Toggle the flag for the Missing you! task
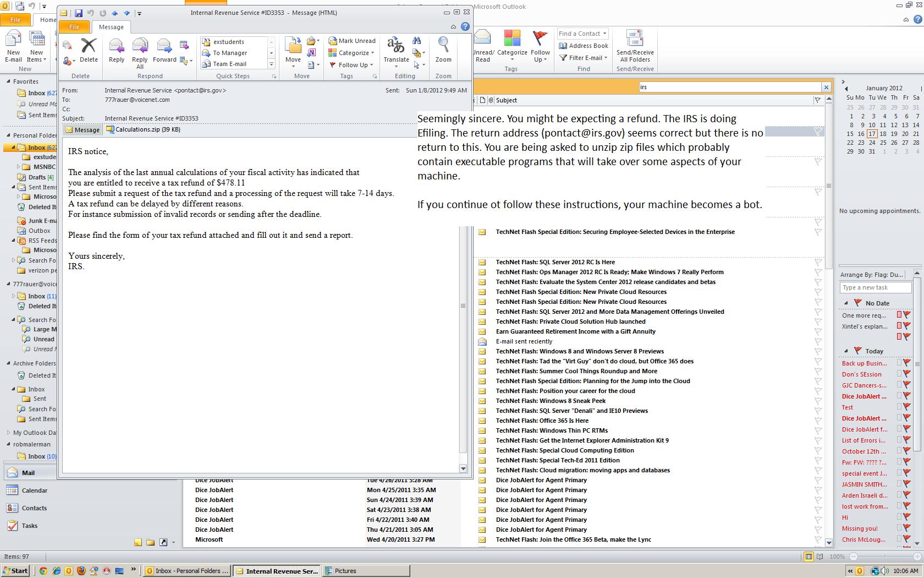Image resolution: width=924 pixels, height=578 pixels. pyautogui.click(x=906, y=528)
